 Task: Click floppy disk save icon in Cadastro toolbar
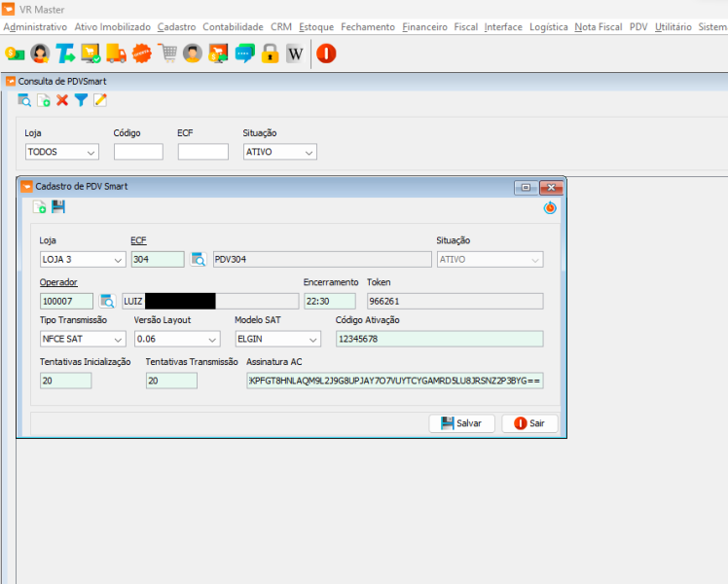click(58, 207)
